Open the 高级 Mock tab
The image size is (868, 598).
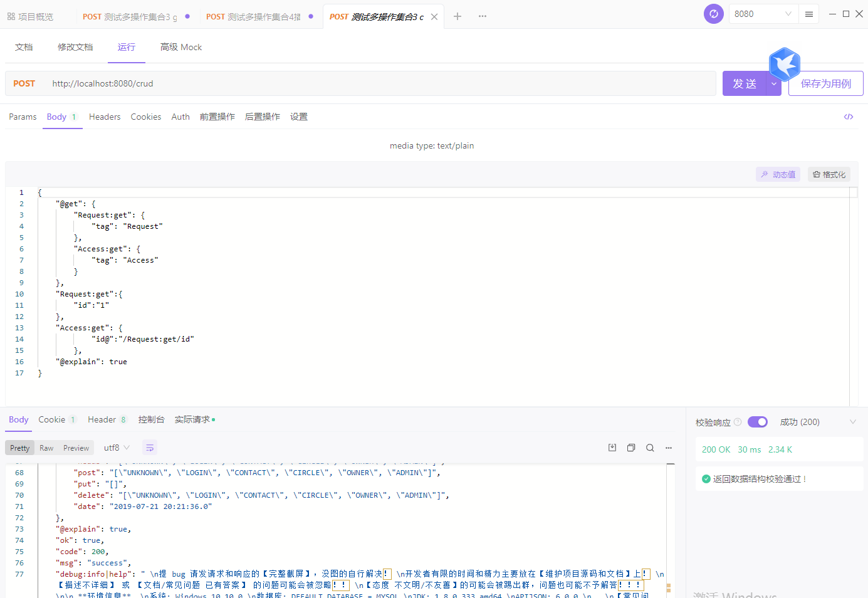180,47
